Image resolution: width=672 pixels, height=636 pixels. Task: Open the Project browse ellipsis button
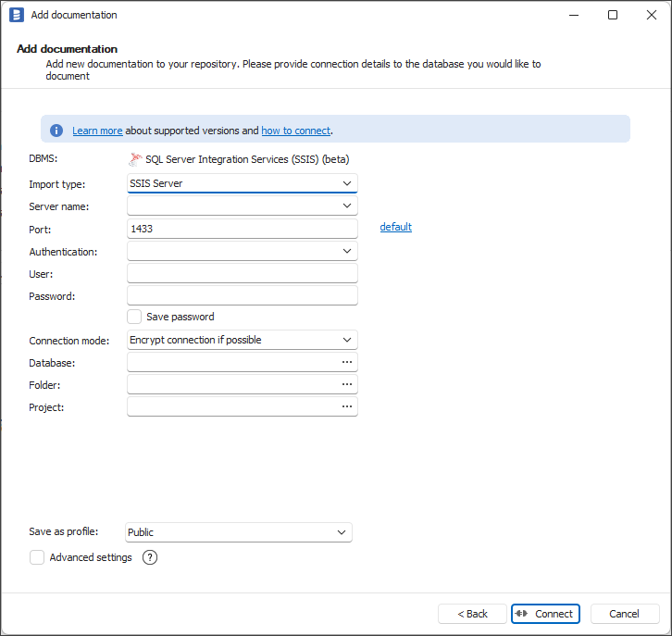coord(347,406)
